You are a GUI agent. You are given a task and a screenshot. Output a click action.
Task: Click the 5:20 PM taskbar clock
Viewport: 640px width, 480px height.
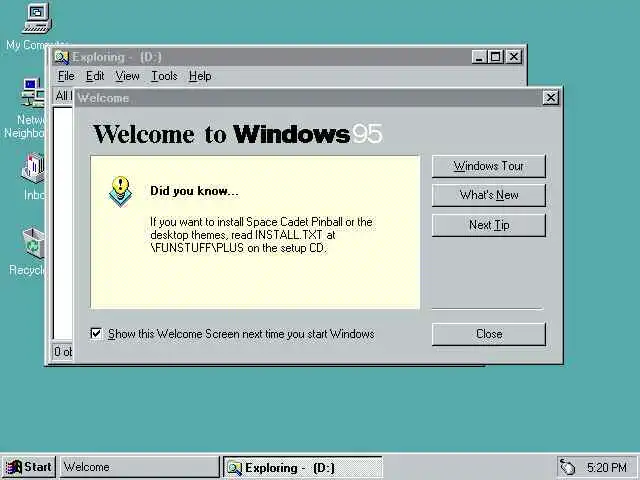point(607,467)
